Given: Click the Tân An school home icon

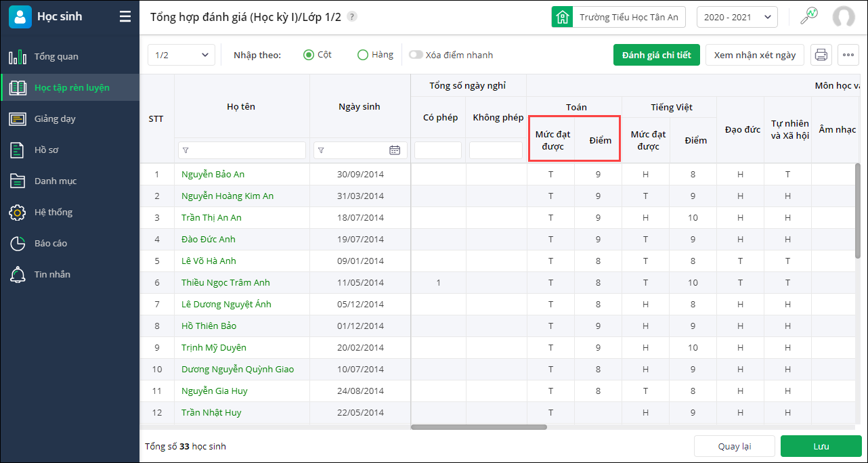Looking at the screenshot, I should coord(562,17).
